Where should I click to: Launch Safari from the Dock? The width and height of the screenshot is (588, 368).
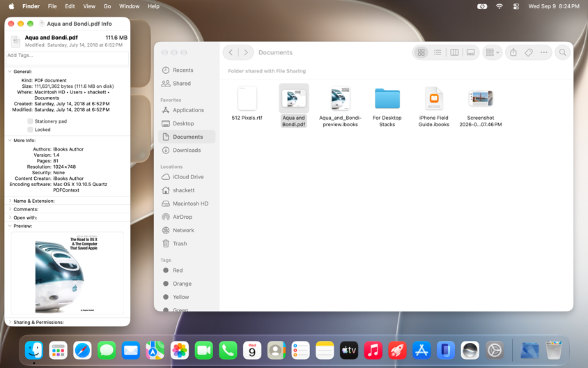pos(82,351)
